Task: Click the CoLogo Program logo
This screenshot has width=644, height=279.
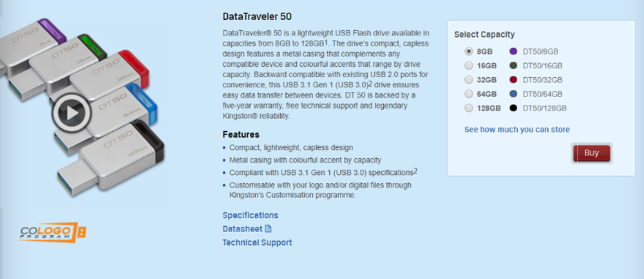Action: pos(52,233)
